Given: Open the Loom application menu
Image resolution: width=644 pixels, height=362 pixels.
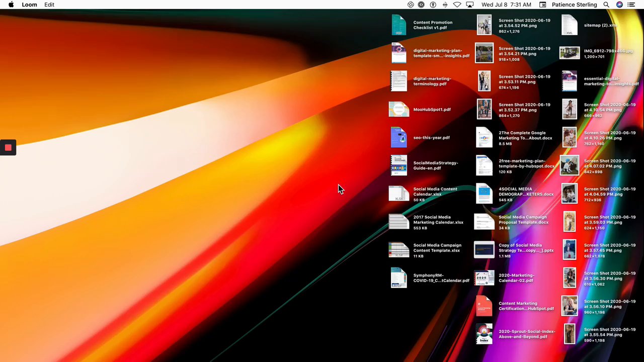Looking at the screenshot, I should (29, 5).
